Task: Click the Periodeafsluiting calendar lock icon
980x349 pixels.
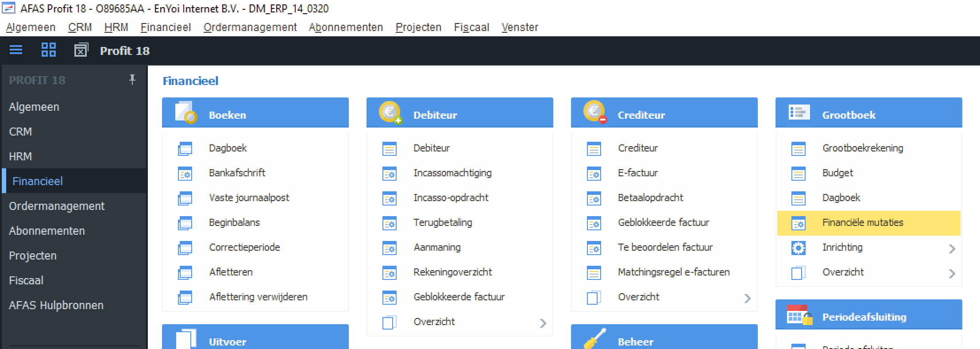Action: [799, 315]
